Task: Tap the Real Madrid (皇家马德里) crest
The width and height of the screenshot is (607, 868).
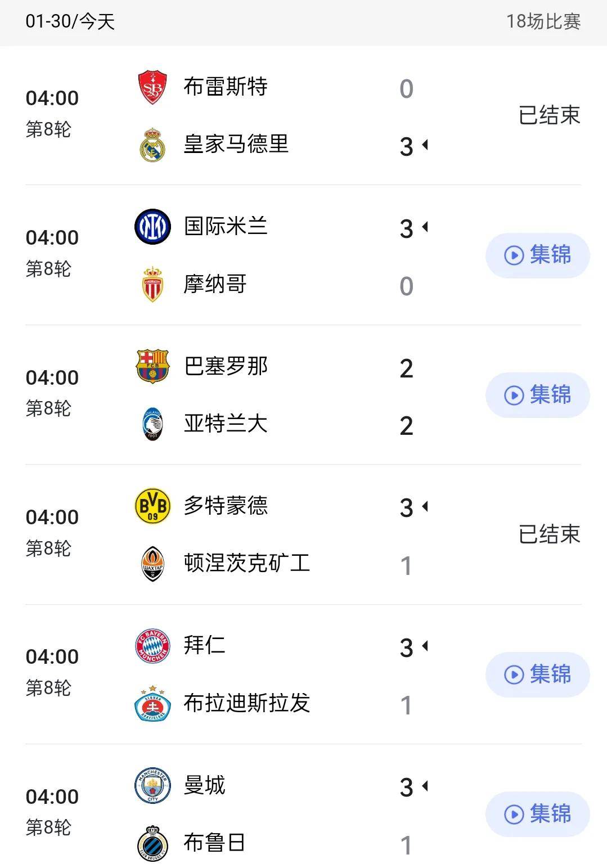Action: (x=152, y=145)
